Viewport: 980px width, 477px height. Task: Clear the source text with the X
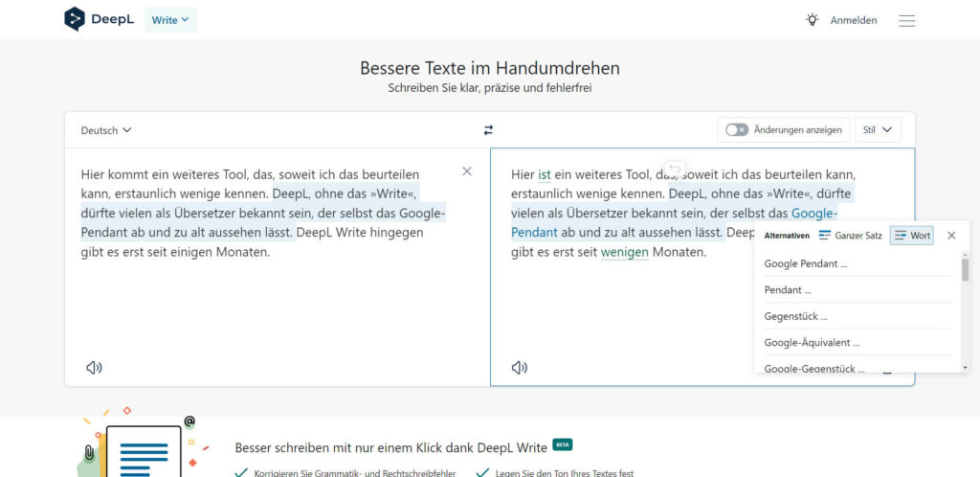tap(467, 171)
